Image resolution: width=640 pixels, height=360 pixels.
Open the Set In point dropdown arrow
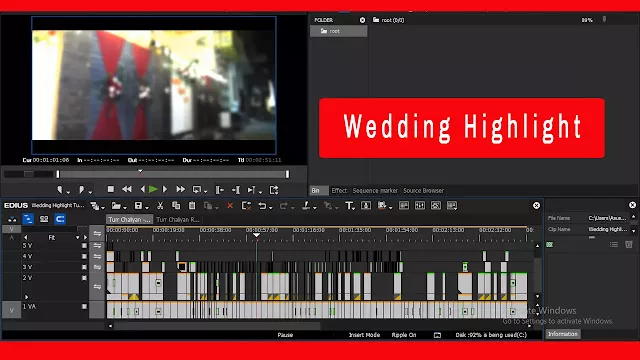point(68,192)
